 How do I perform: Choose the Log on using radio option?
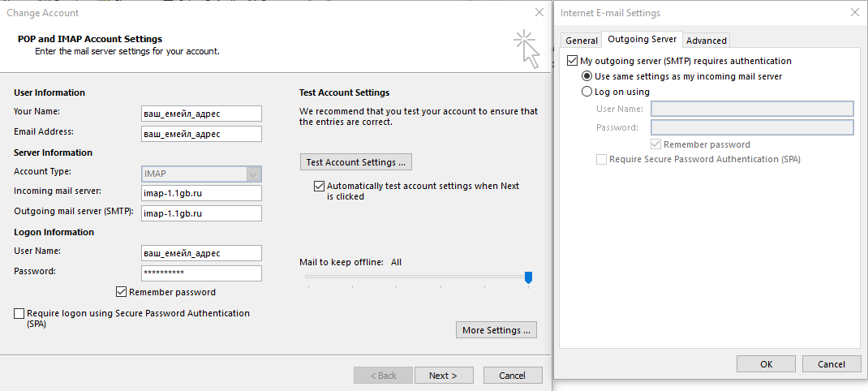click(587, 92)
